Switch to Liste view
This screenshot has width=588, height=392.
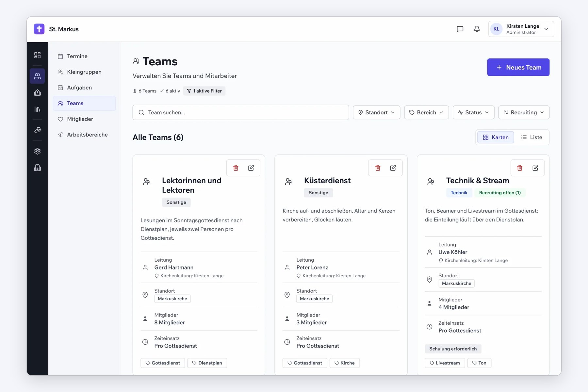pos(532,137)
